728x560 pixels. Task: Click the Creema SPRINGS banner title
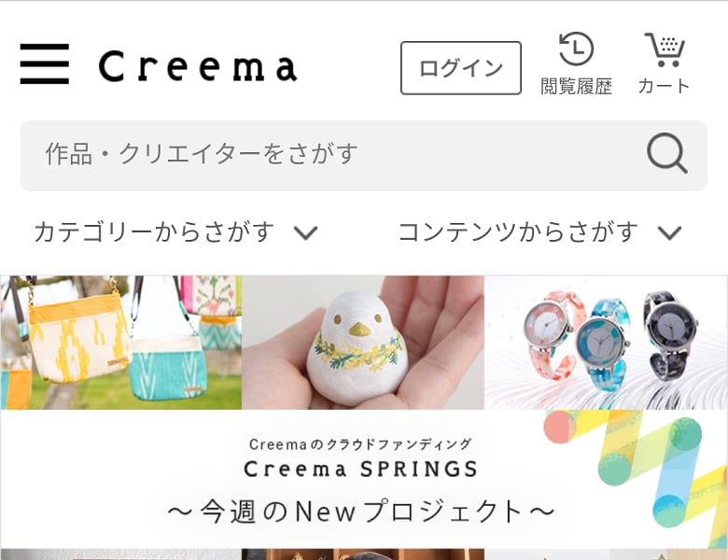(x=361, y=469)
